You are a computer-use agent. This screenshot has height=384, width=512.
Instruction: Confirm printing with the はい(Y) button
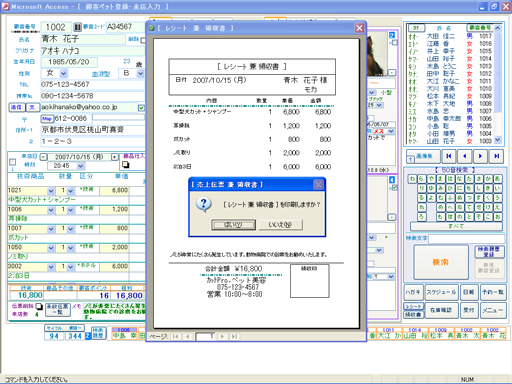[234, 225]
